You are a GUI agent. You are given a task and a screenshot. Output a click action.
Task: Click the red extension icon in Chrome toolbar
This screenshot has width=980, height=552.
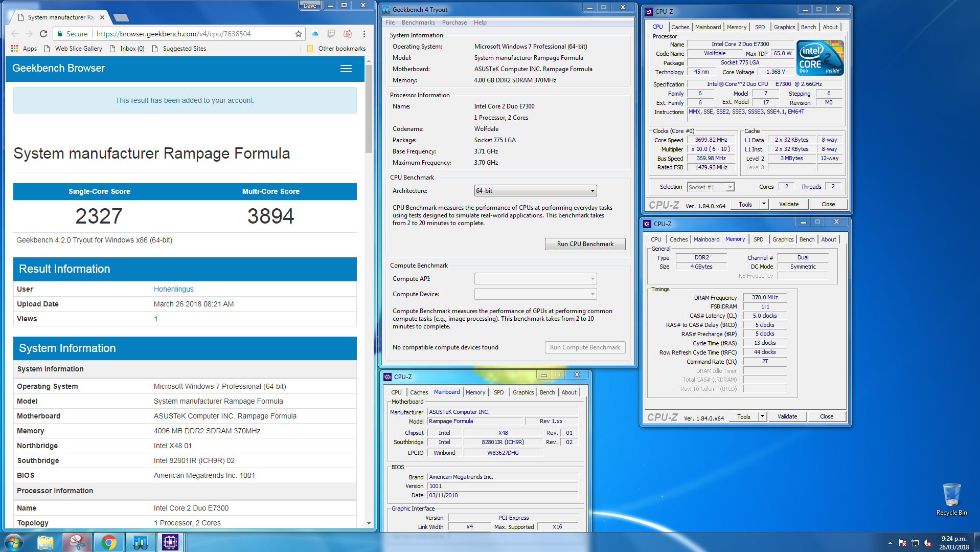tap(348, 34)
